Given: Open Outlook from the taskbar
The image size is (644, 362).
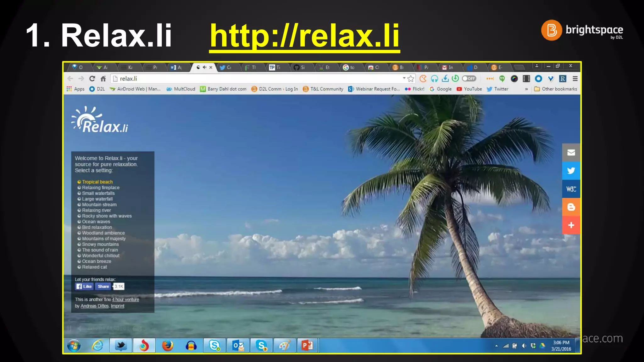Looking at the screenshot, I should click(238, 346).
